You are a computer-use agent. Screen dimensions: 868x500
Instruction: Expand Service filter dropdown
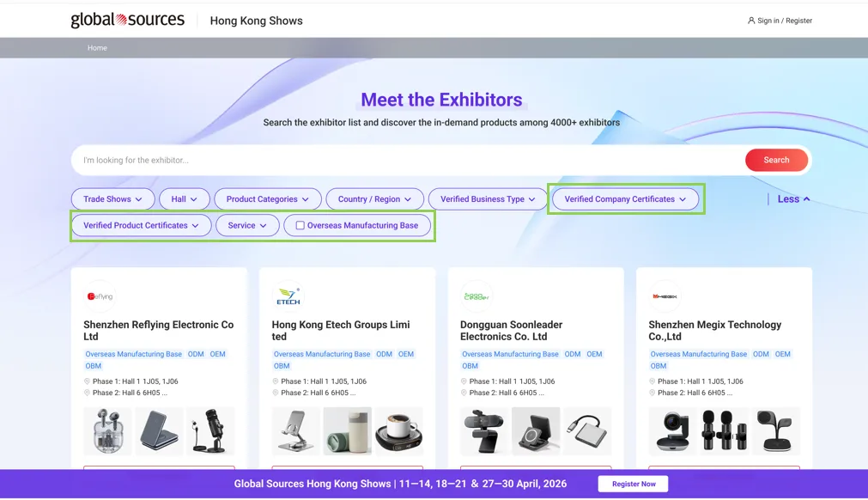[247, 225]
